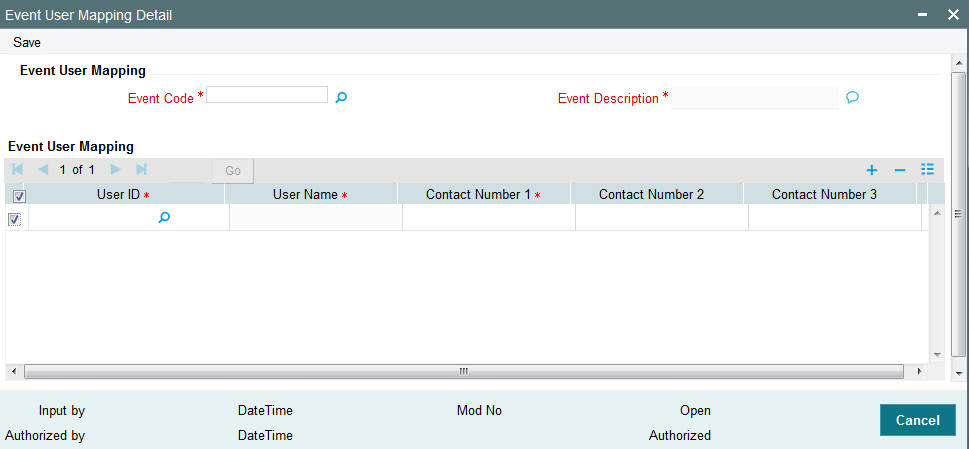Go to previous page of mapping grid

click(x=43, y=169)
